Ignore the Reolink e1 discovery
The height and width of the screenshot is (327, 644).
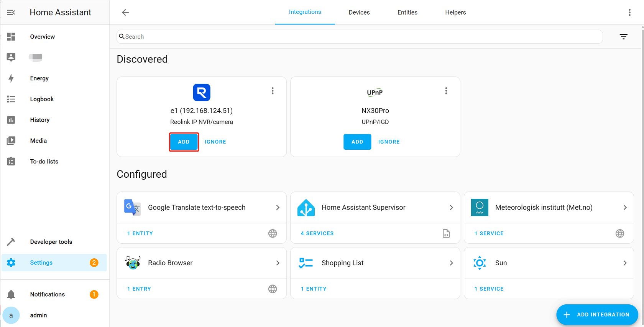[215, 142]
